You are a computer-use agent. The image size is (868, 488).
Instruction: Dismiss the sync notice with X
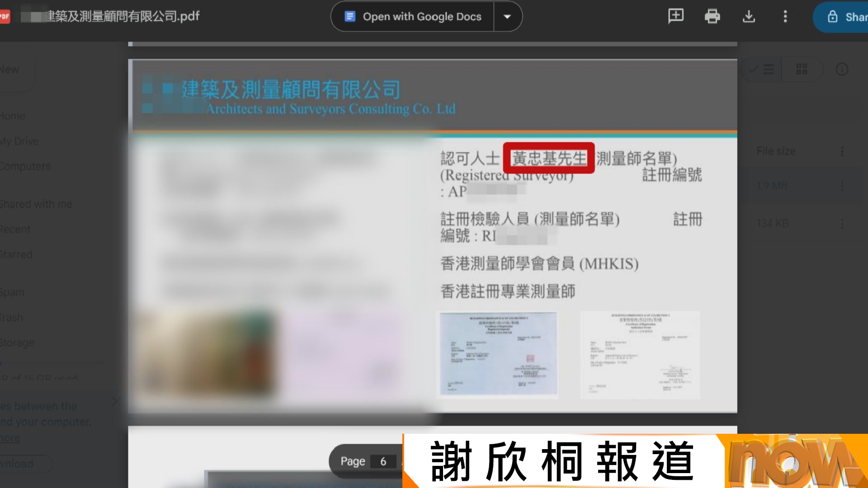116,401
